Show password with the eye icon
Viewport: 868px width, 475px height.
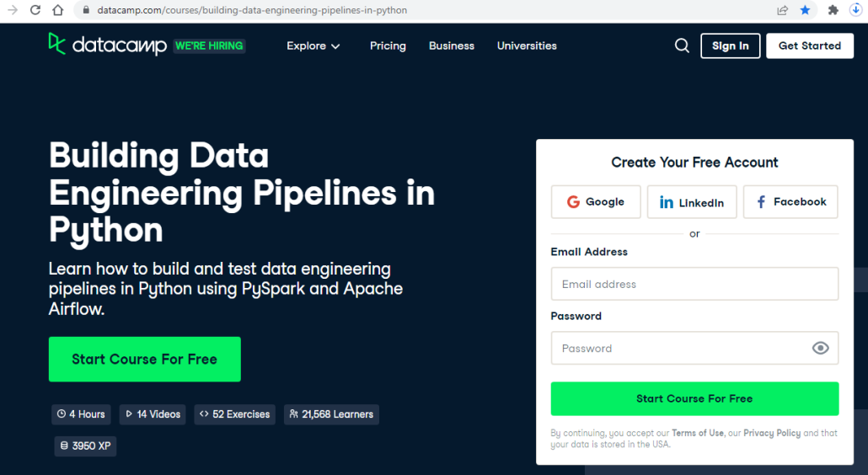click(821, 348)
